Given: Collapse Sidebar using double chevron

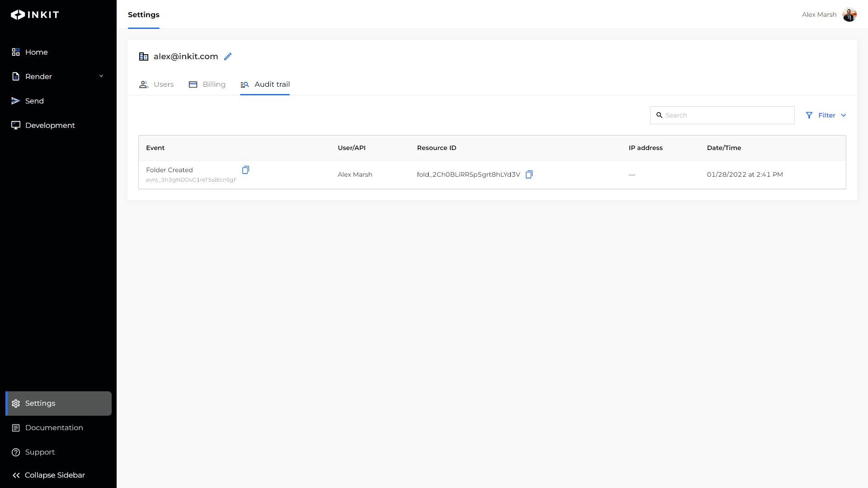Looking at the screenshot, I should click(16, 475).
